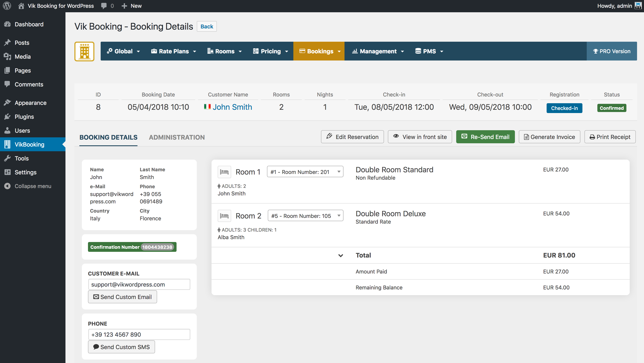Open Room 1 number dropdown showing 201
Viewport: 644px width, 363px height.
pos(305,172)
